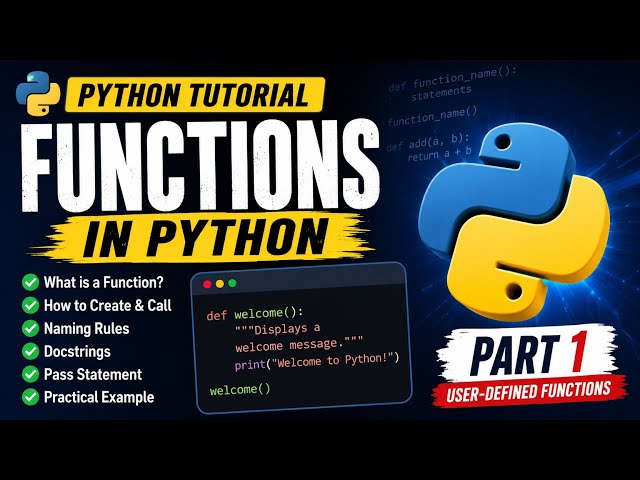Click the PART 1 label
The image size is (640, 480).
tap(529, 354)
